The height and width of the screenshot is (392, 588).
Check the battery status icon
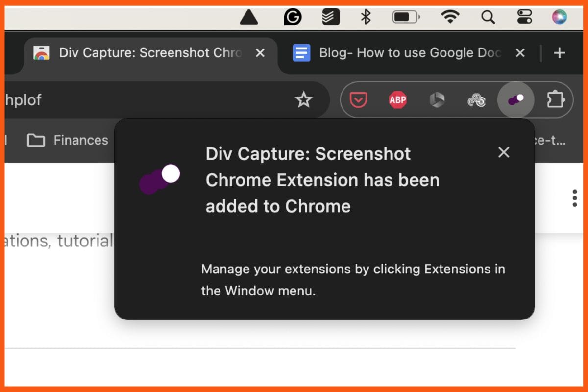(406, 17)
